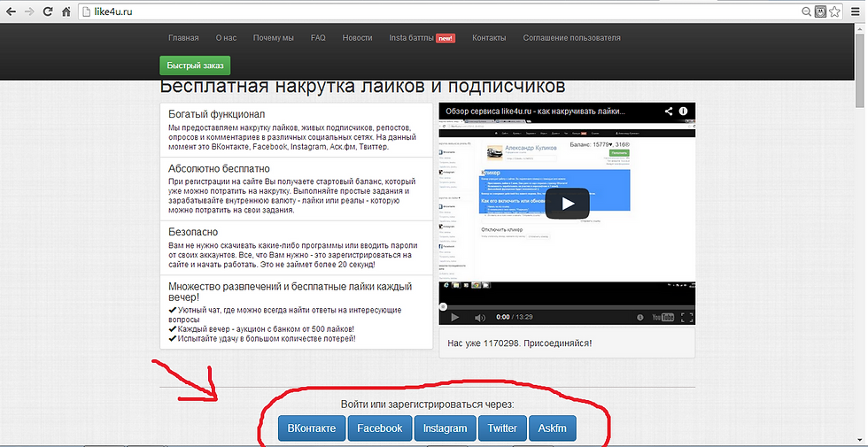
Task: Reload the page with the refresh icon
Action: tap(48, 11)
